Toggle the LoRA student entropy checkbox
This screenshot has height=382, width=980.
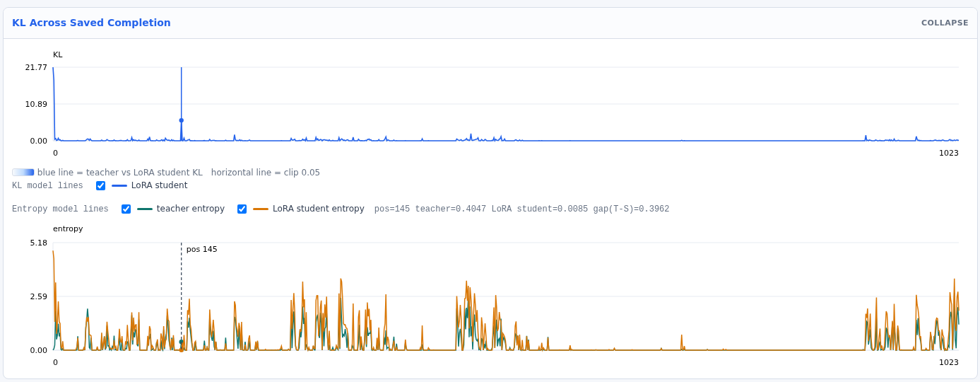242,209
